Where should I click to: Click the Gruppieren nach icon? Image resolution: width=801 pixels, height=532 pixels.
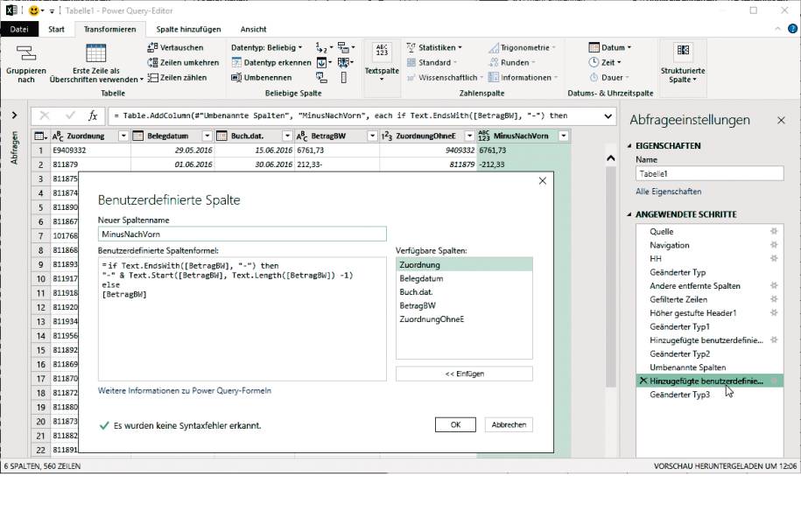coord(26,52)
